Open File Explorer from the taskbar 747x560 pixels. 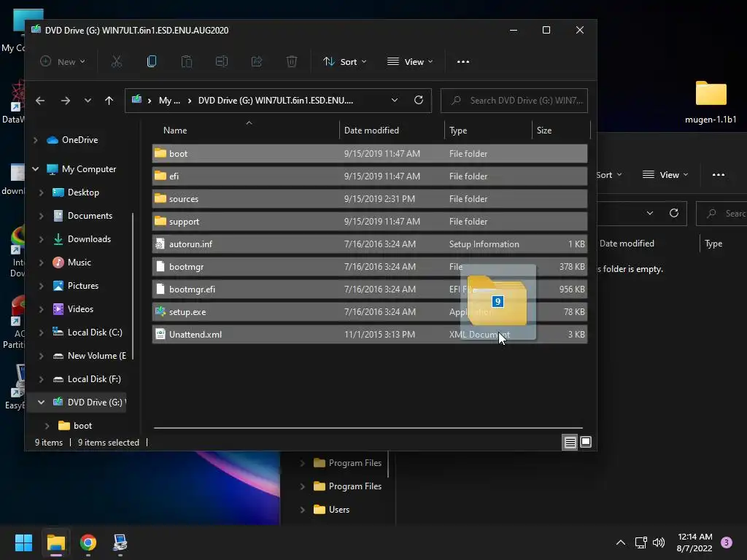click(x=55, y=542)
